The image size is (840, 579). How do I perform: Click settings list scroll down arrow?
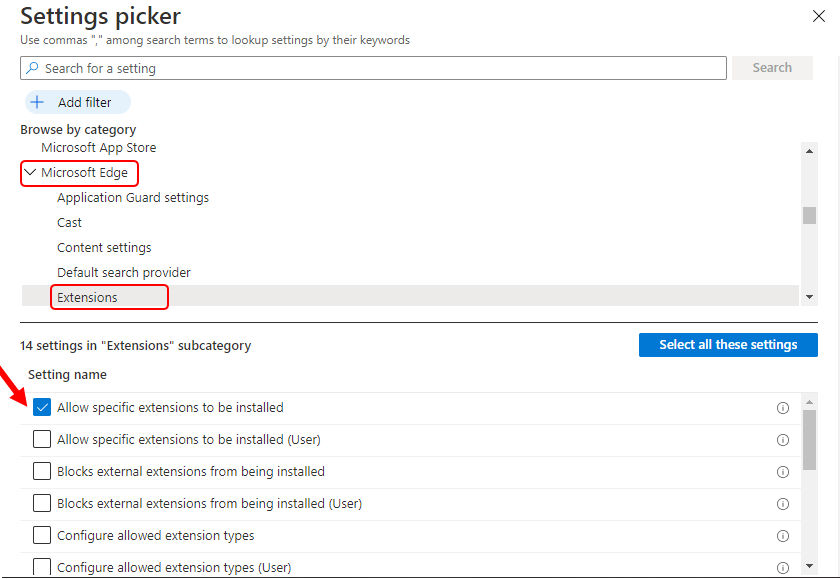(x=809, y=566)
